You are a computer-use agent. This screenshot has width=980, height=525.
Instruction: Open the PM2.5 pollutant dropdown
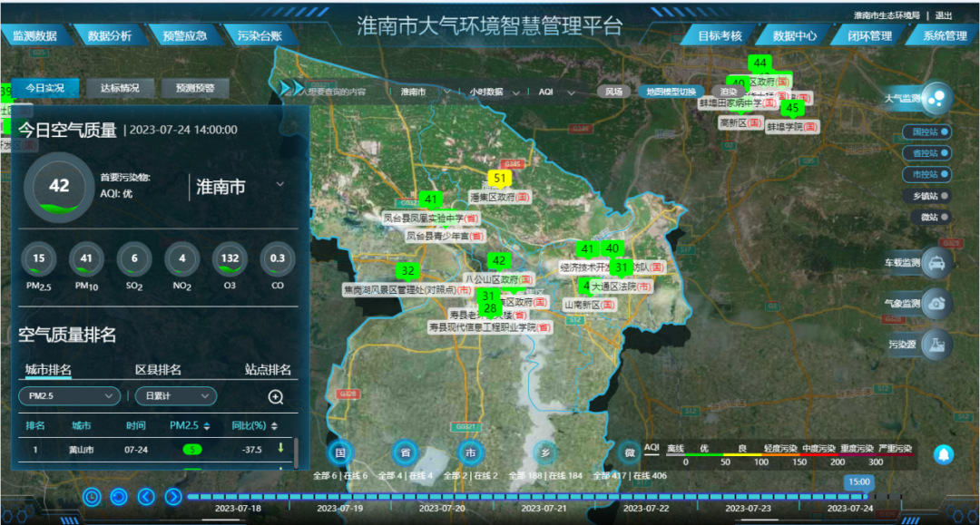69,395
